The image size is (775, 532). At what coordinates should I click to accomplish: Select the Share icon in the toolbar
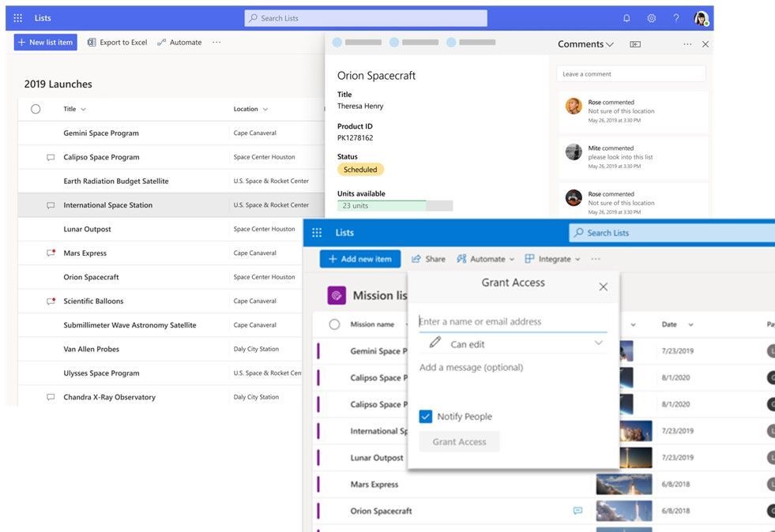[416, 258]
